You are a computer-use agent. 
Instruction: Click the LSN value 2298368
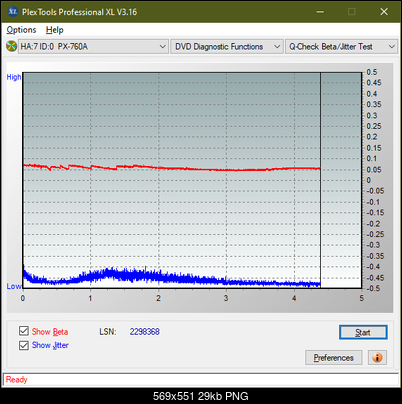click(145, 332)
